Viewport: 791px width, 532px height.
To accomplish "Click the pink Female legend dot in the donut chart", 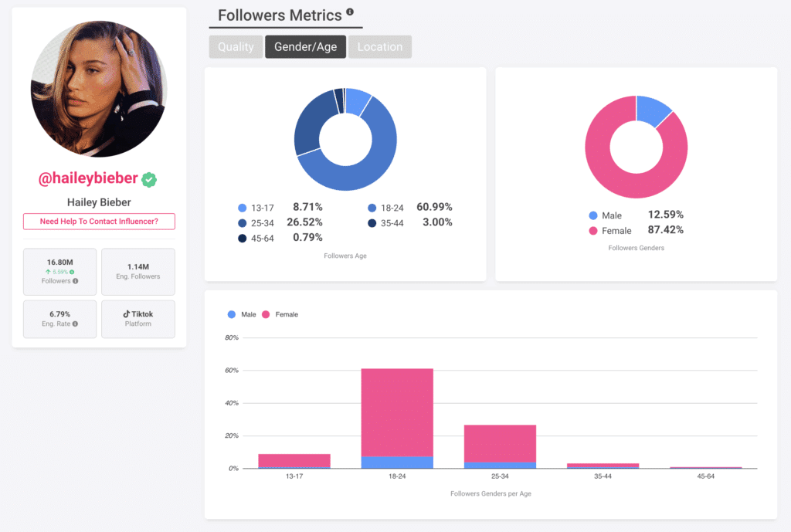I will click(x=592, y=230).
